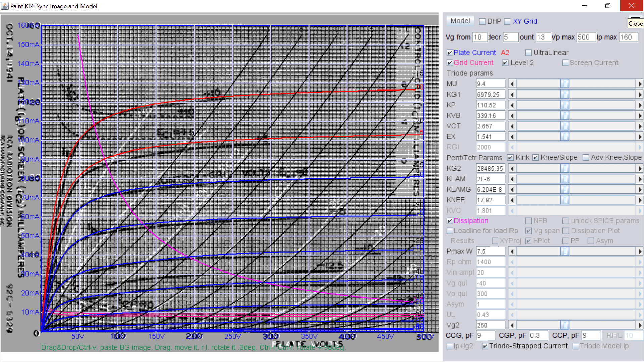Decrease Vg2 with left arrow
Screen dimensions: 644x362
pos(512,325)
